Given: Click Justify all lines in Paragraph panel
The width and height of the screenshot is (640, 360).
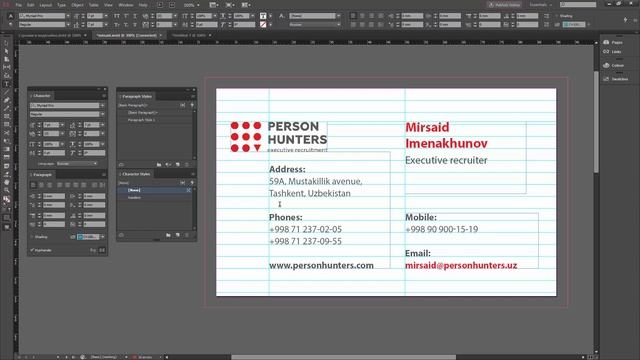Looking at the screenshot, I should click(85, 185).
